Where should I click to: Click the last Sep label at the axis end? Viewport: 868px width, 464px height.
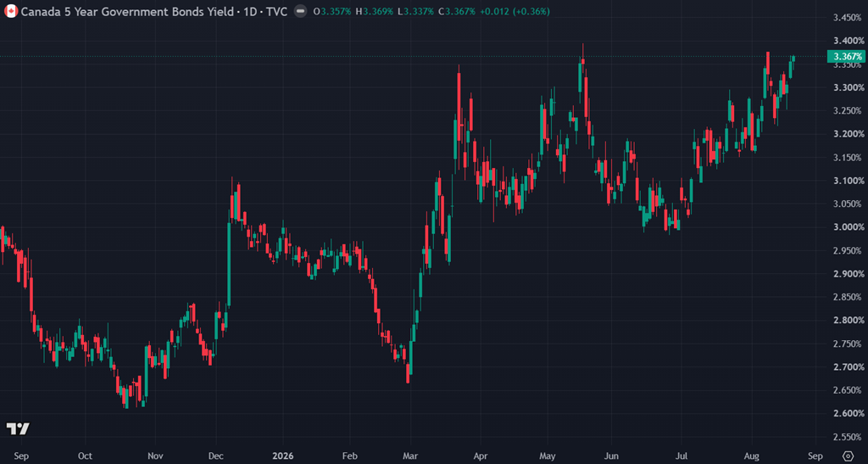tap(815, 456)
